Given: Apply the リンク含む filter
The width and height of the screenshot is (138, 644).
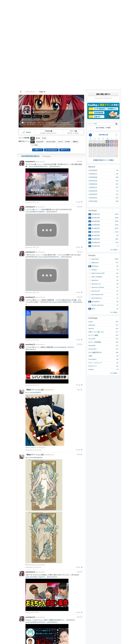Looking at the screenshot, I should (35, 145).
